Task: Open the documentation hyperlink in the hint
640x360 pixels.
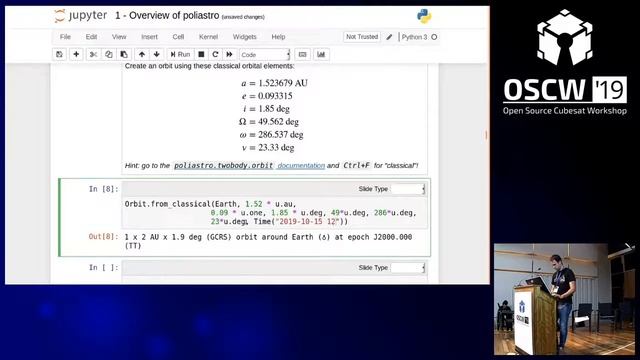Action: (301, 166)
